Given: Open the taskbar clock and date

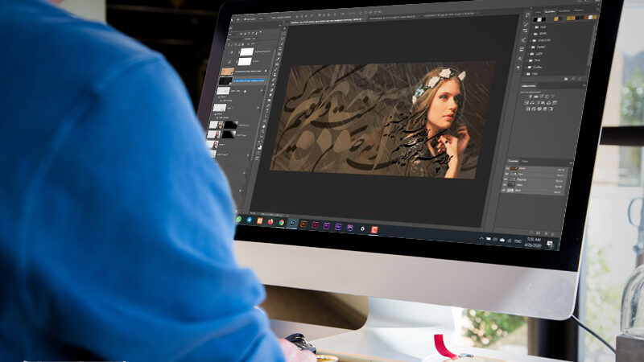Looking at the screenshot, I should tap(533, 242).
